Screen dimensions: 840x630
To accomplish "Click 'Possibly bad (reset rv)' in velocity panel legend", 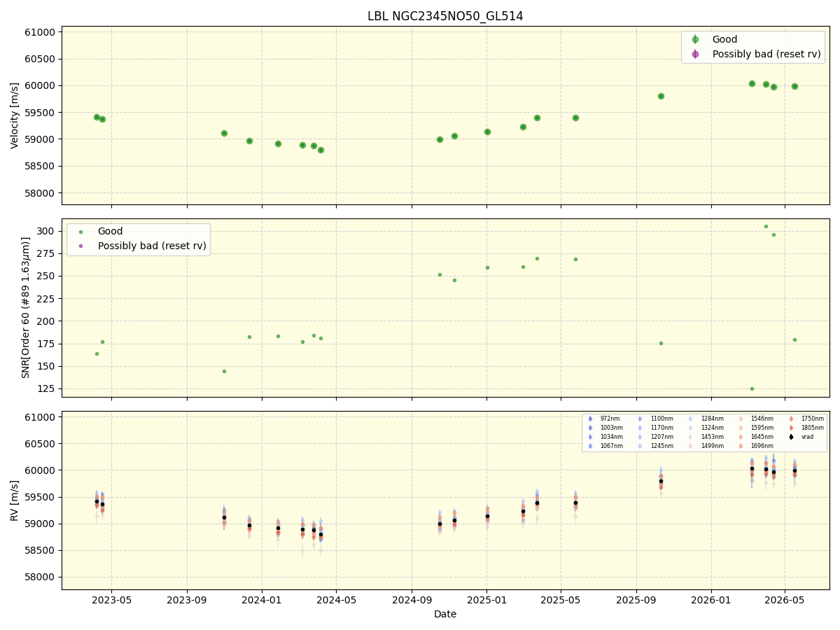I will tap(766, 54).
